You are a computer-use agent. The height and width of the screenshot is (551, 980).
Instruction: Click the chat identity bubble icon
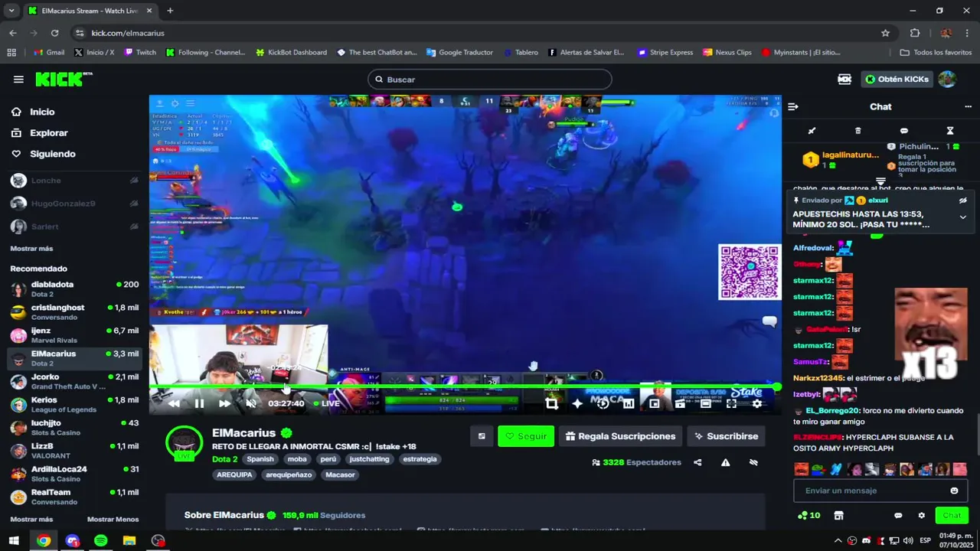898,515
